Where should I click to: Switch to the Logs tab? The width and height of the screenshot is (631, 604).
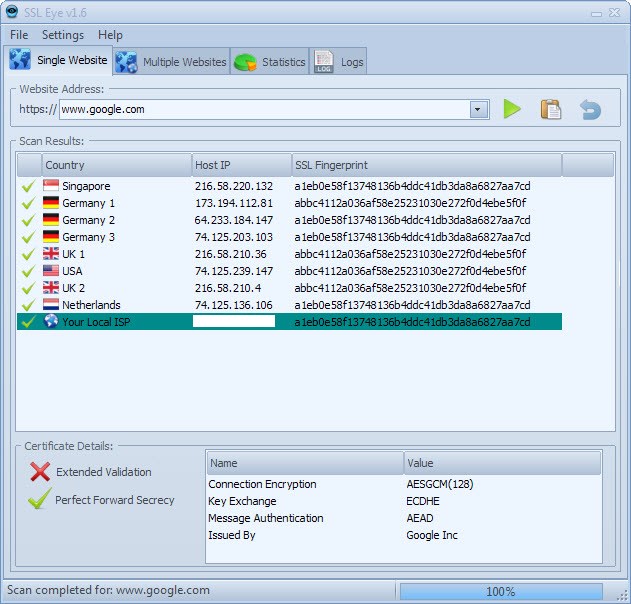tap(338, 62)
